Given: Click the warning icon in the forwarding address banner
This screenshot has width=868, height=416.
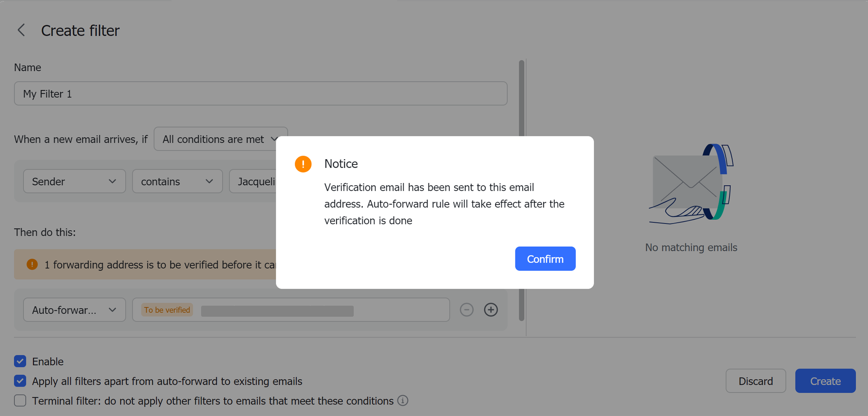Looking at the screenshot, I should (x=32, y=264).
